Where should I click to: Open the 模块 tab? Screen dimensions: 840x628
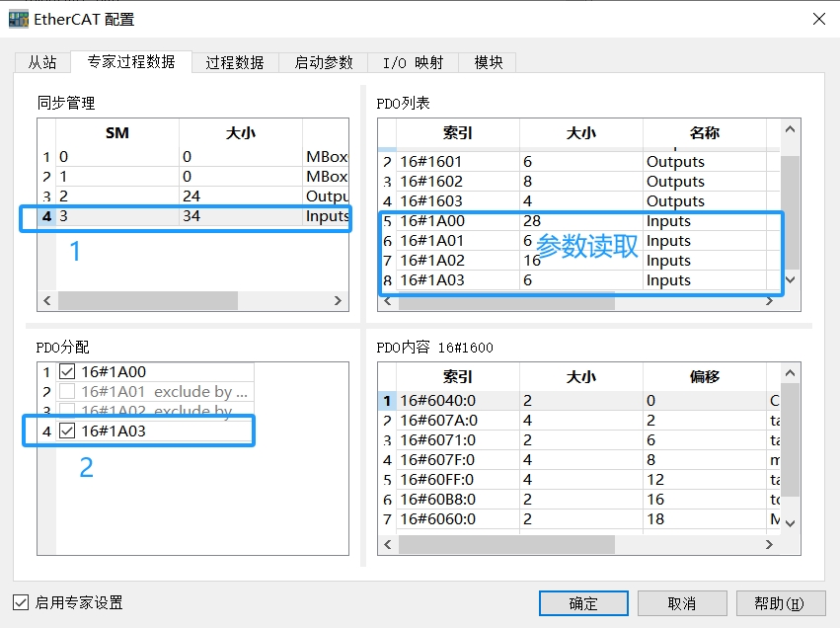(489, 62)
